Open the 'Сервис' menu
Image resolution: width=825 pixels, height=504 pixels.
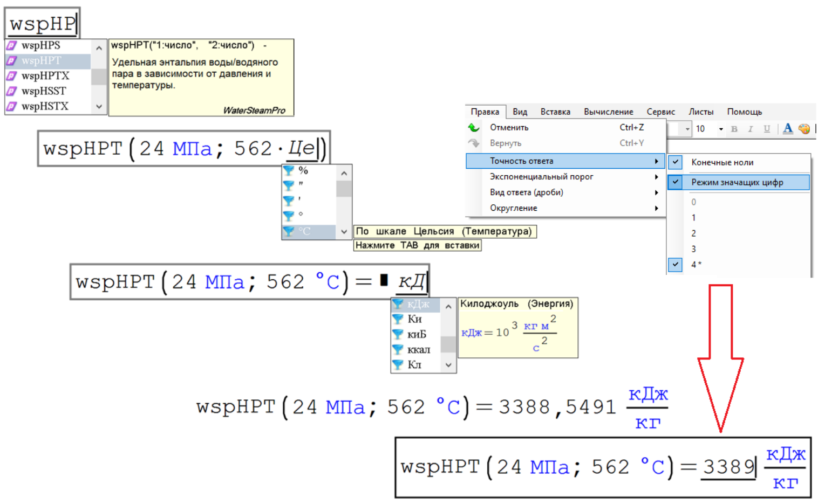point(660,112)
